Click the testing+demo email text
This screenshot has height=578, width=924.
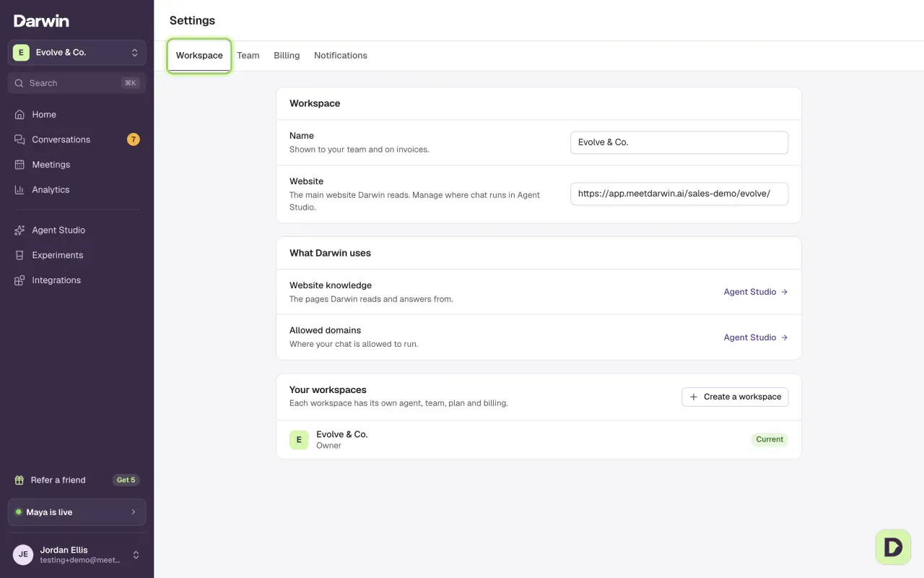pos(80,560)
